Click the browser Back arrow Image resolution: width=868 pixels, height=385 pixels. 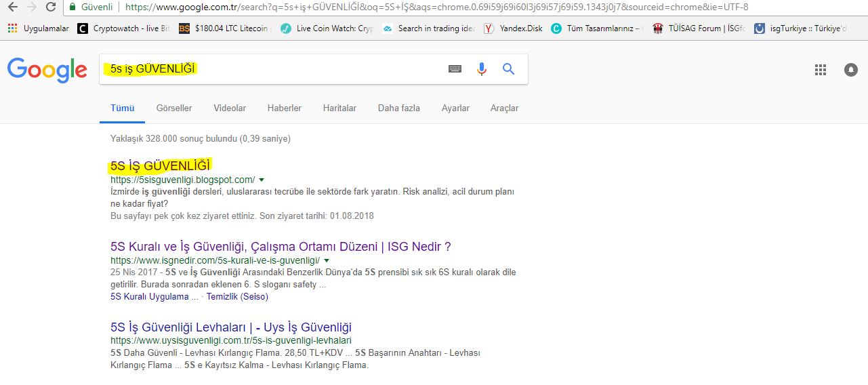(x=12, y=7)
